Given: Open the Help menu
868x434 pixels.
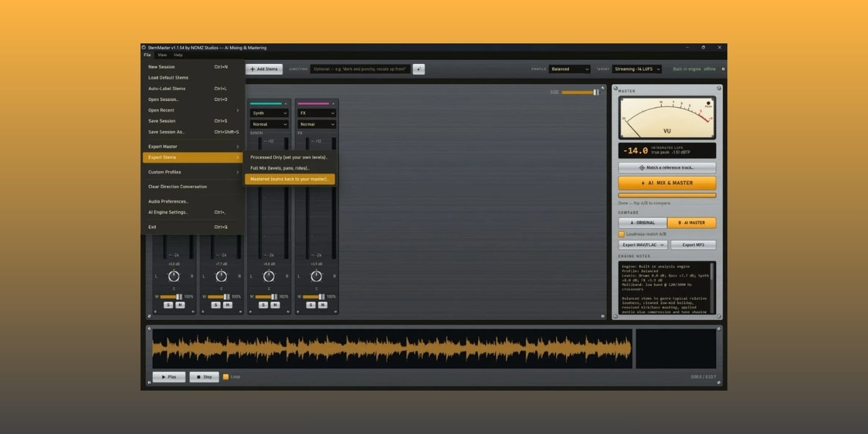Looking at the screenshot, I should (178, 55).
